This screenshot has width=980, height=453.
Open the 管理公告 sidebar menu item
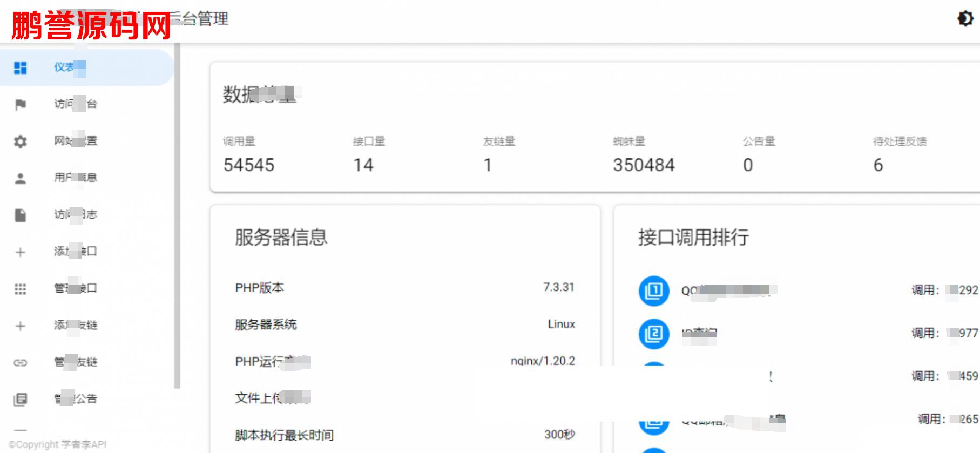tap(76, 398)
